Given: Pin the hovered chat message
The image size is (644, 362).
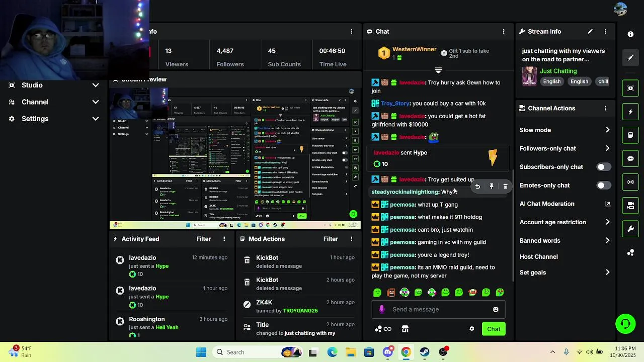Looking at the screenshot, I should [x=492, y=187].
